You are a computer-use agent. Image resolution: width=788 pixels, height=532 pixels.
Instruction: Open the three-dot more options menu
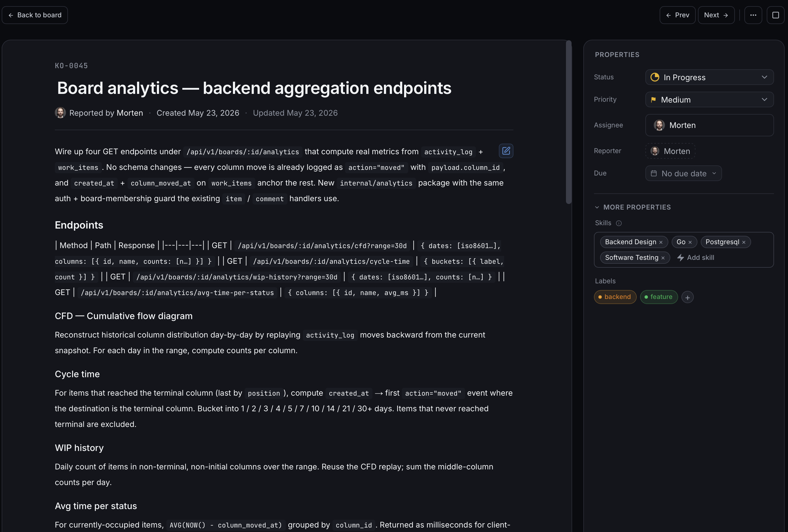click(753, 15)
